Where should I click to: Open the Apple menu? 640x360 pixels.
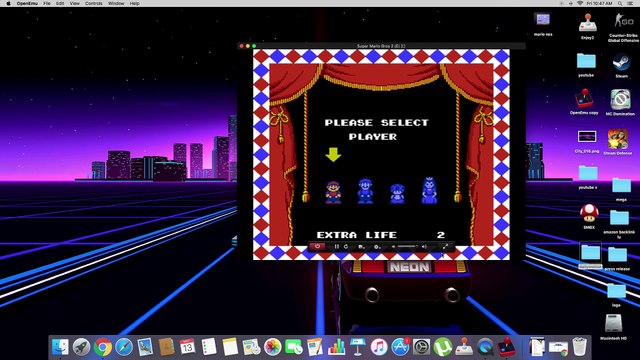pyautogui.click(x=8, y=3)
